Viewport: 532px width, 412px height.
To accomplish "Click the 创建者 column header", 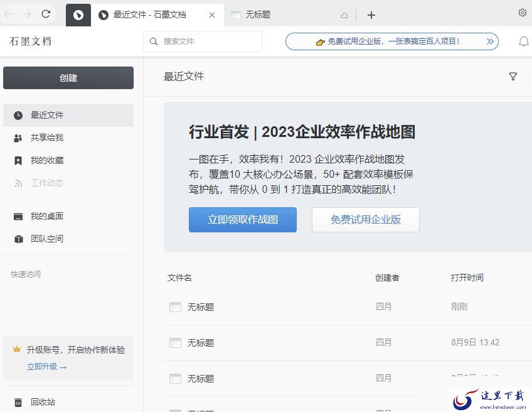I will [387, 278].
